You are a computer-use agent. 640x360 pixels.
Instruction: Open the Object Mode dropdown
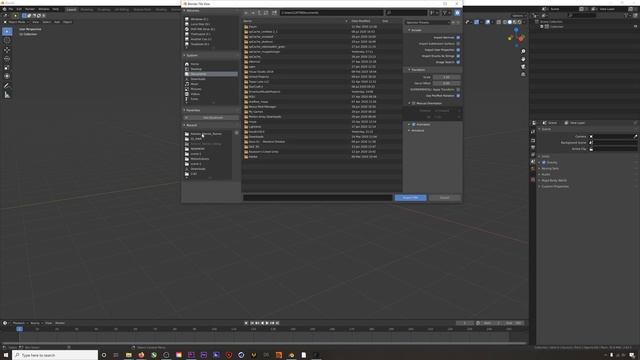tap(17, 22)
